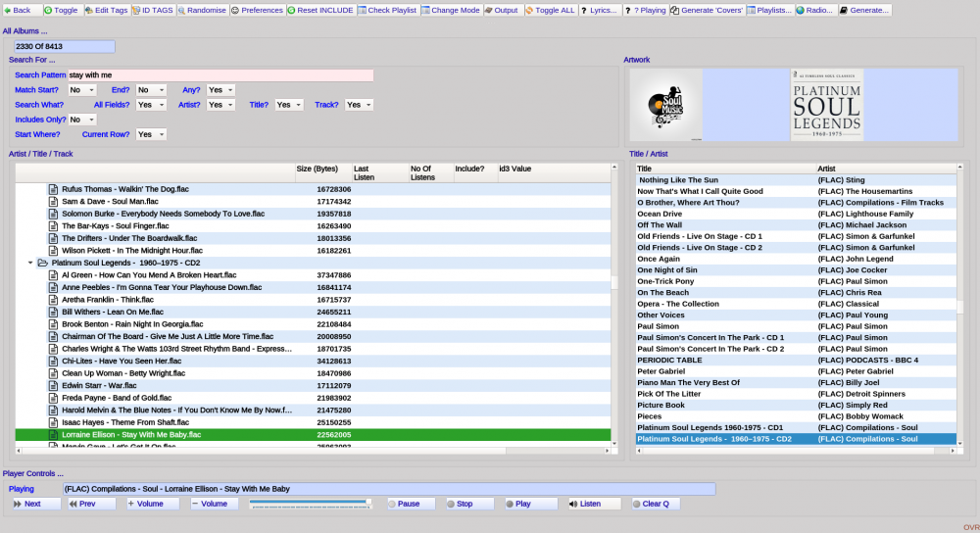Go to the Prev track
The width and height of the screenshot is (980, 533).
(91, 504)
